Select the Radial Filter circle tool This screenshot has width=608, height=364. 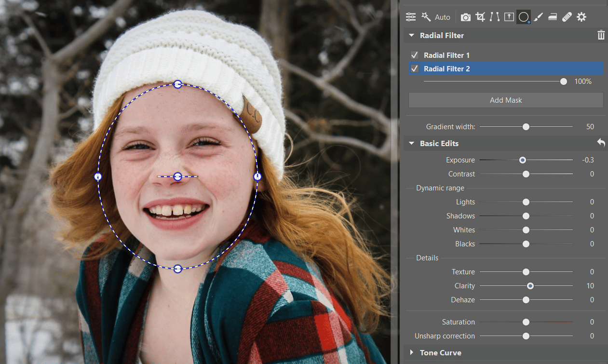click(524, 17)
